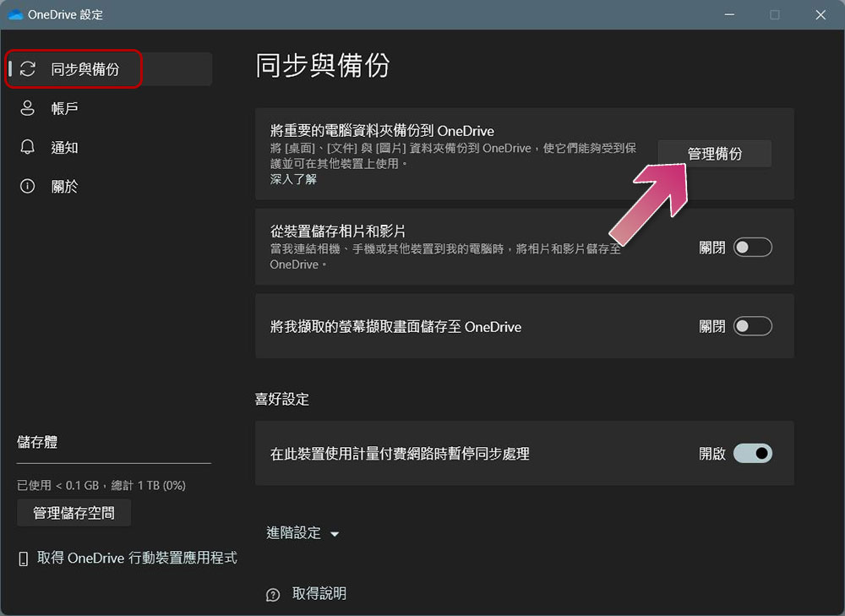This screenshot has height=616, width=845.
Task: Enable saving screenshots to OneDrive switch
Action: point(753,326)
